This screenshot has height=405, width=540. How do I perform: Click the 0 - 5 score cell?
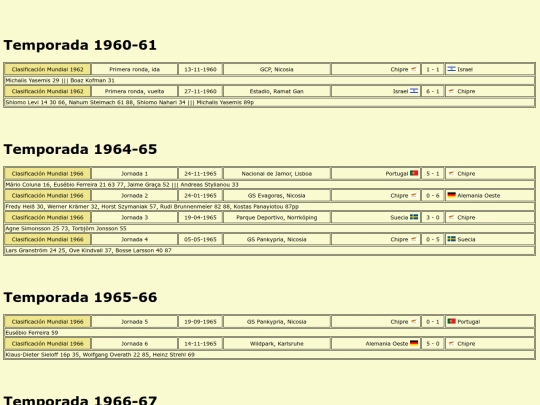pyautogui.click(x=433, y=239)
